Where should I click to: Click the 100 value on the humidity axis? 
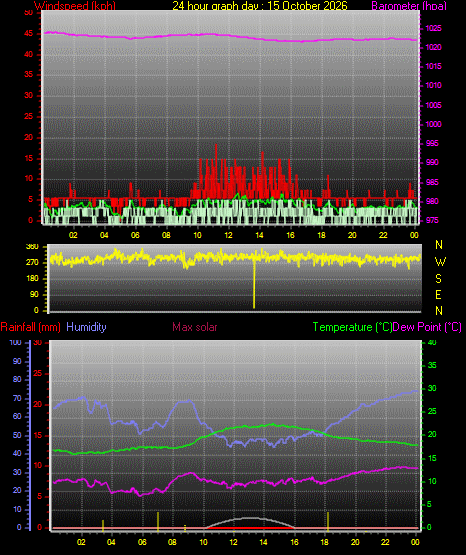[16, 343]
